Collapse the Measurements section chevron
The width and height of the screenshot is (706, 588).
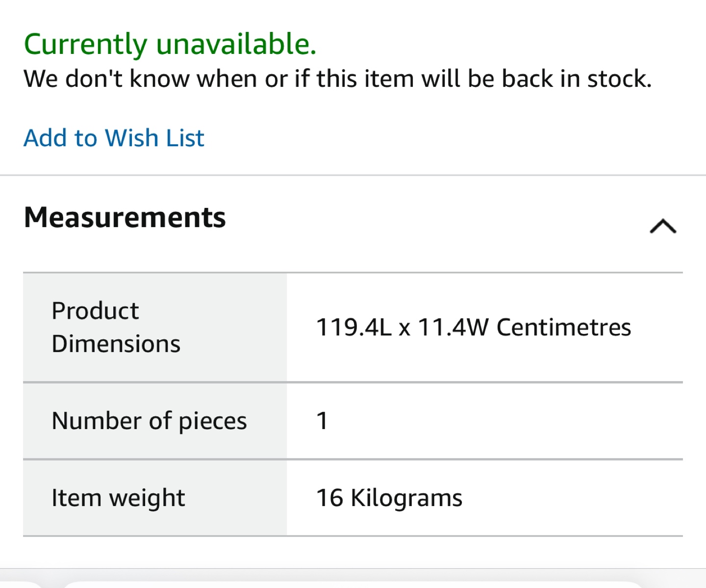pyautogui.click(x=663, y=226)
